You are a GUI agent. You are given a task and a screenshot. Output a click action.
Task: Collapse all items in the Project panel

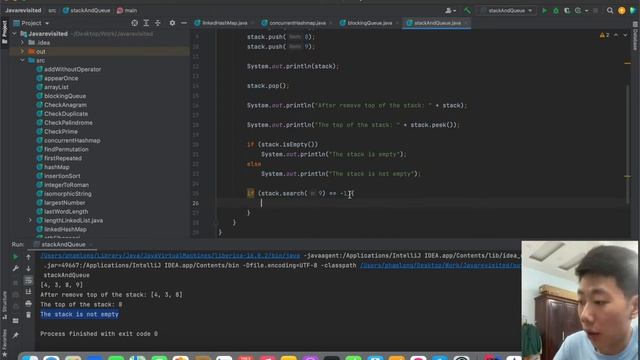158,23
